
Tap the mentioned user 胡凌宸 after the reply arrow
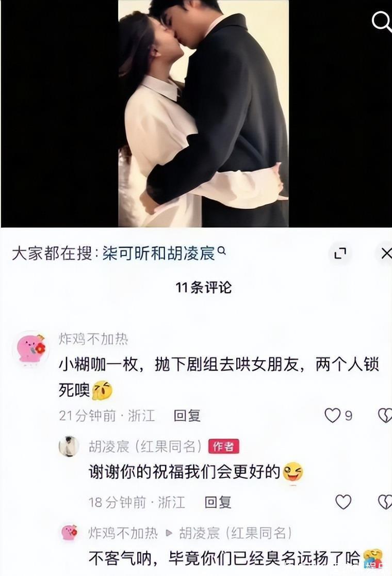235,533
